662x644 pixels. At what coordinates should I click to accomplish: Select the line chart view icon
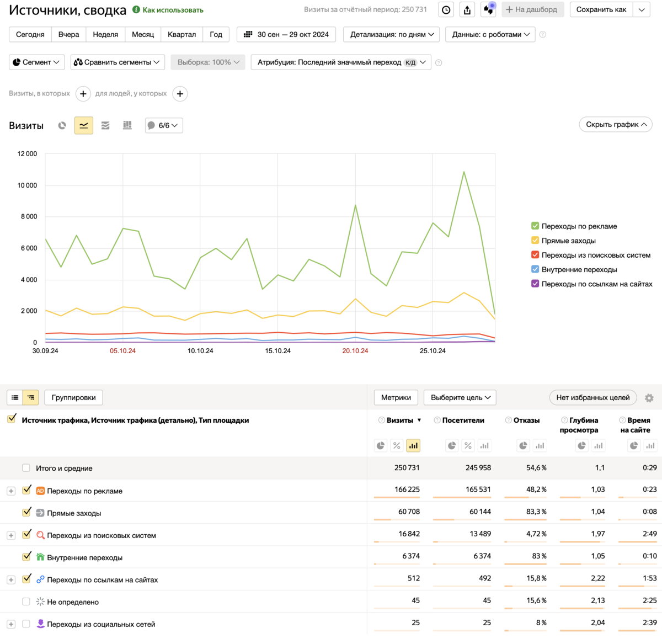(84, 126)
